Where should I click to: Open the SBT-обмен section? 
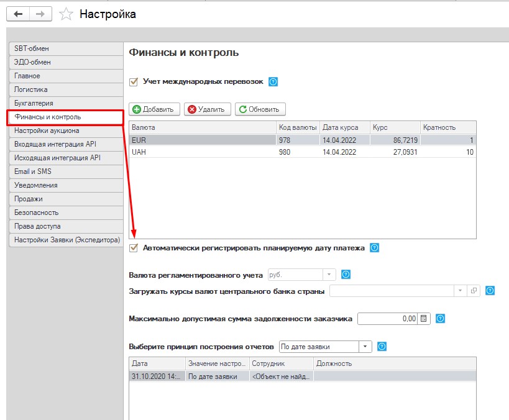point(66,48)
